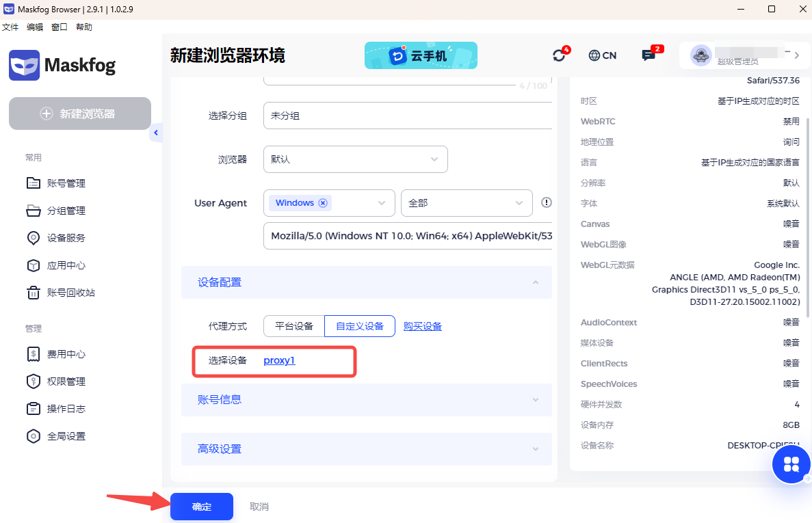The image size is (812, 523).
Task: Click the sync refresh icon with badge 4
Action: 560,55
